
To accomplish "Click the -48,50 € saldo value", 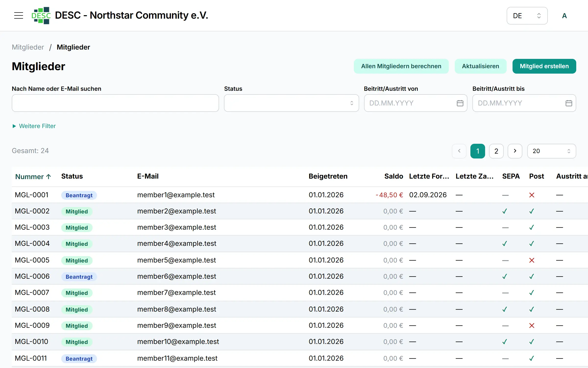I will coord(389,195).
